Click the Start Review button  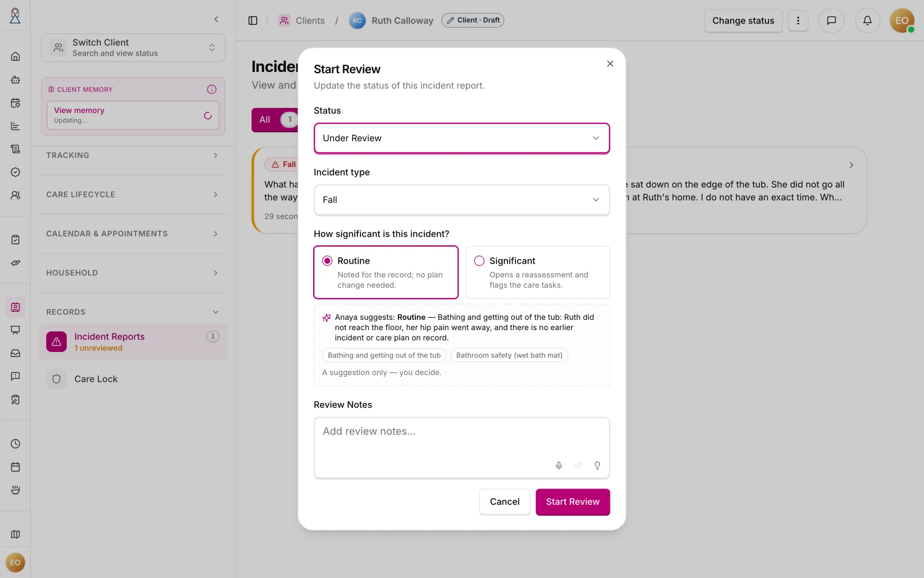point(573,502)
